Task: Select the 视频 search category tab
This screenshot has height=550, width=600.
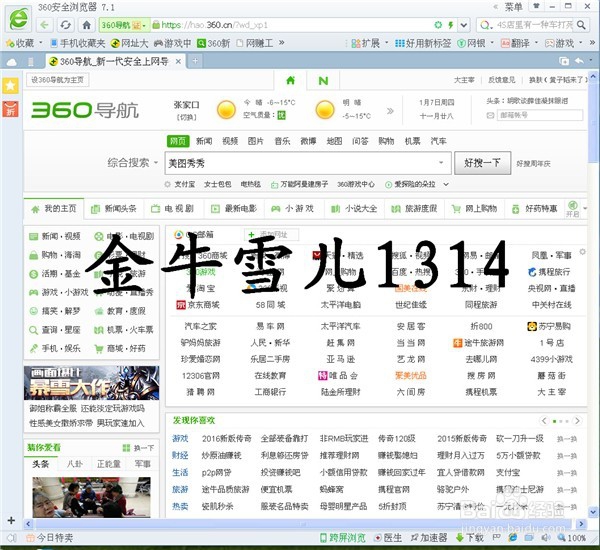Action: [230, 141]
